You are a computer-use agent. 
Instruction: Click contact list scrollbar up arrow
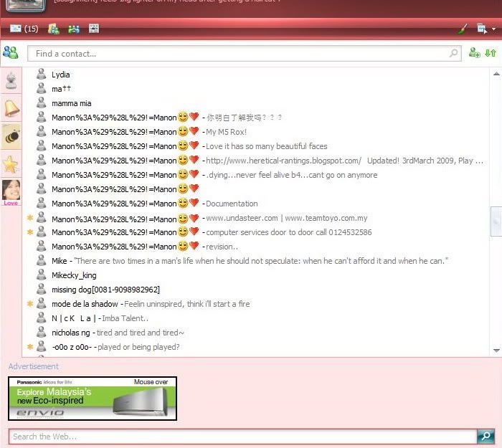496,74
